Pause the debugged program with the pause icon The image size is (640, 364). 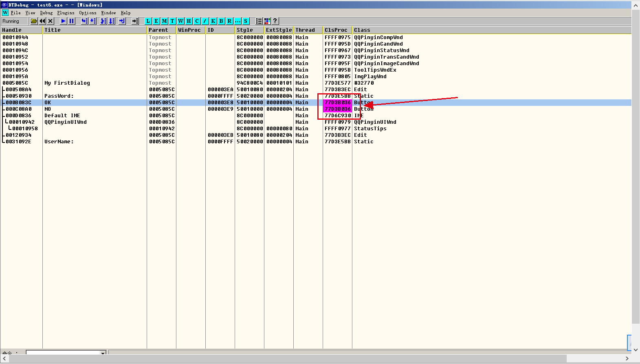(x=72, y=21)
